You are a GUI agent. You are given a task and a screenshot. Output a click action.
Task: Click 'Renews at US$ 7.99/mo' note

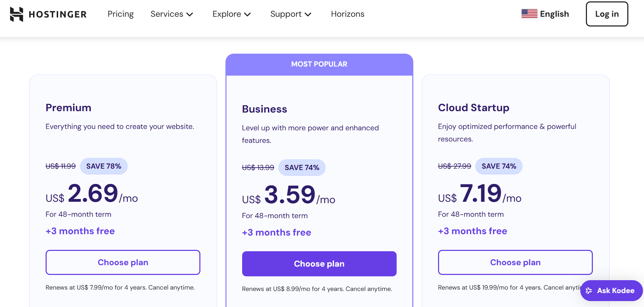pyautogui.click(x=120, y=287)
